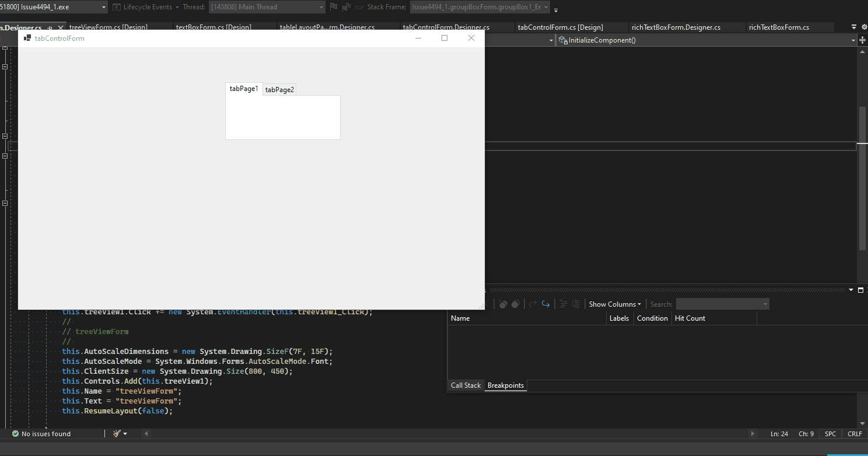Click the Hit Count column header
This screenshot has height=456, width=868.
[690, 318]
